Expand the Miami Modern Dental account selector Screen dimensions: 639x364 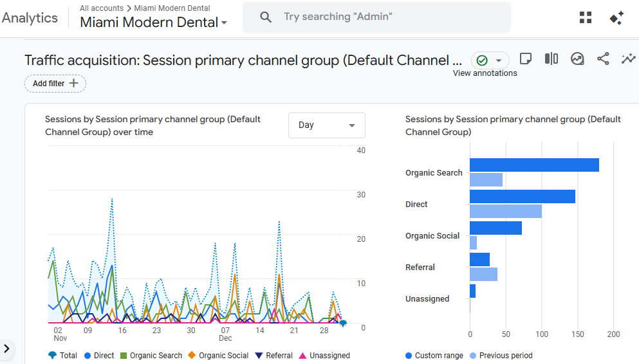point(153,23)
